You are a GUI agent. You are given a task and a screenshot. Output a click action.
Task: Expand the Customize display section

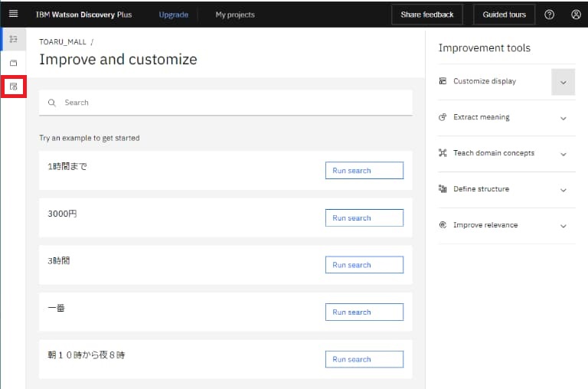click(563, 82)
